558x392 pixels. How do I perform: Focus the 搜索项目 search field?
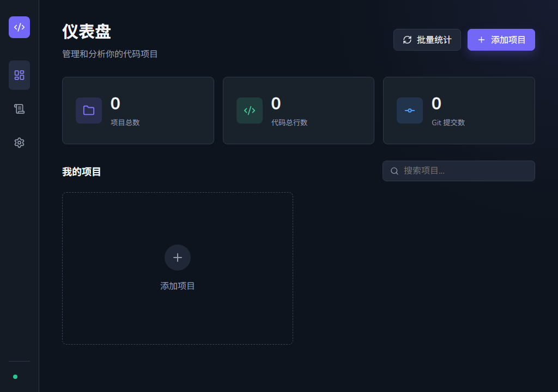click(x=459, y=171)
